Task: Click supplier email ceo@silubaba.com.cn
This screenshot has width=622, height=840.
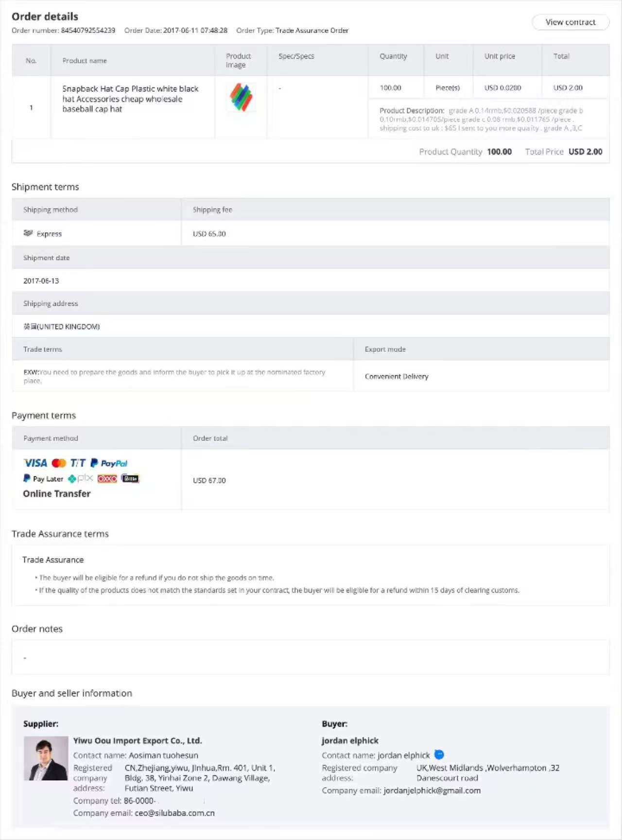Action: tap(174, 813)
